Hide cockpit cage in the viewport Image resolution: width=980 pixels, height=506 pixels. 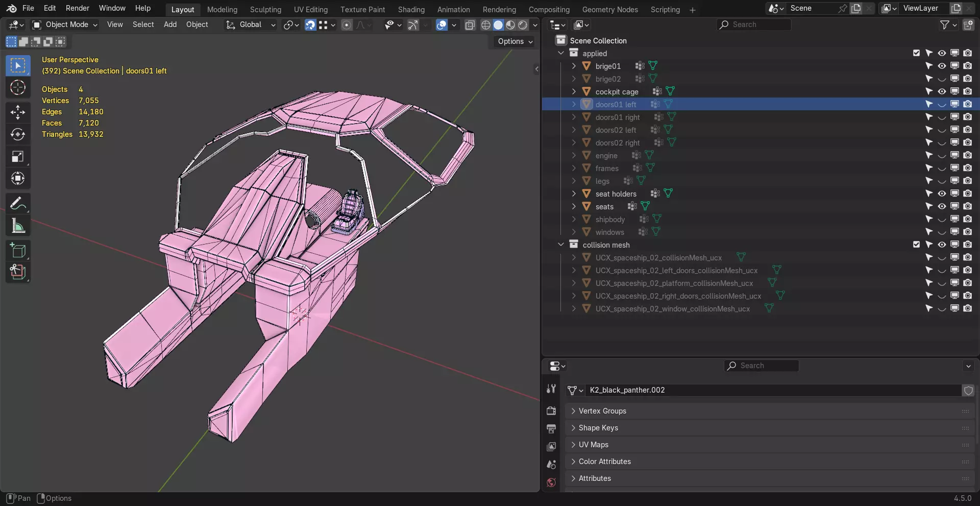[942, 91]
